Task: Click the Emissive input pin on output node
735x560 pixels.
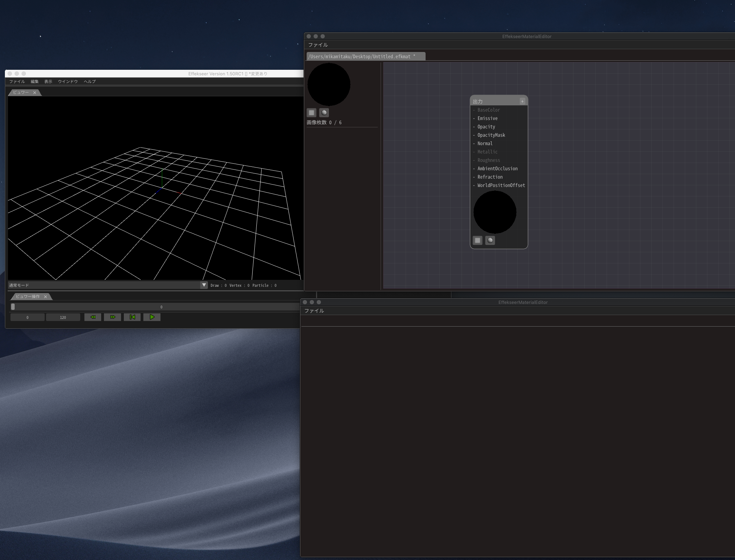Action: pyautogui.click(x=474, y=119)
